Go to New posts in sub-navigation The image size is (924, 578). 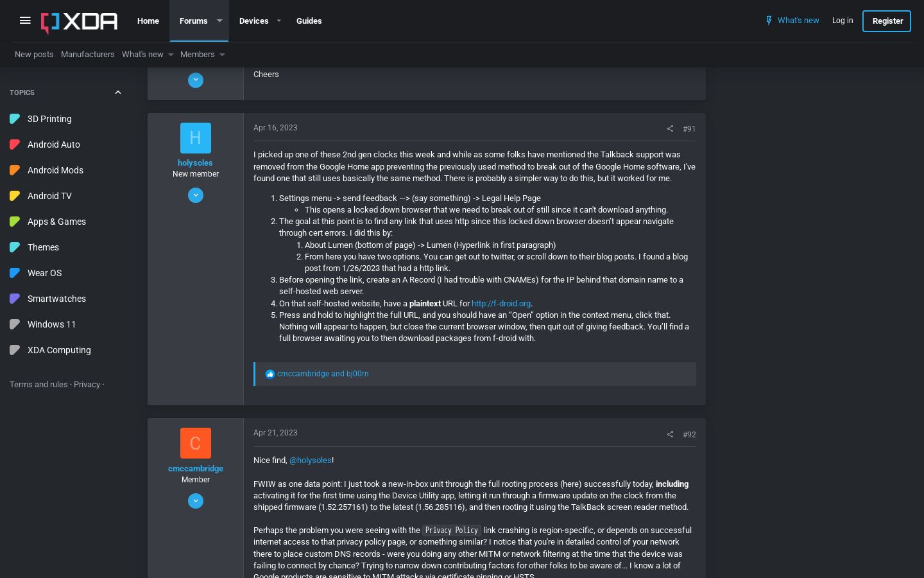pyautogui.click(x=34, y=55)
